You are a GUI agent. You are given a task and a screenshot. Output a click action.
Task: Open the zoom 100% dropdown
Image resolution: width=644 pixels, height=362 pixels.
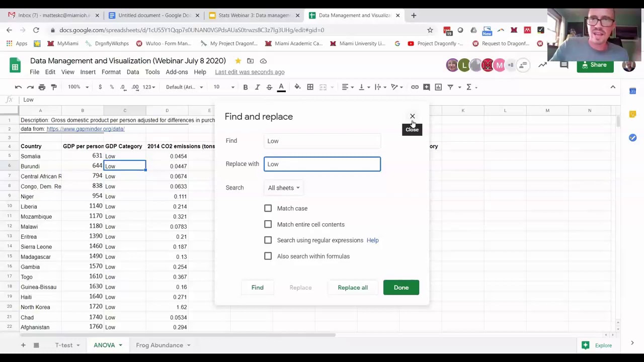click(x=78, y=87)
